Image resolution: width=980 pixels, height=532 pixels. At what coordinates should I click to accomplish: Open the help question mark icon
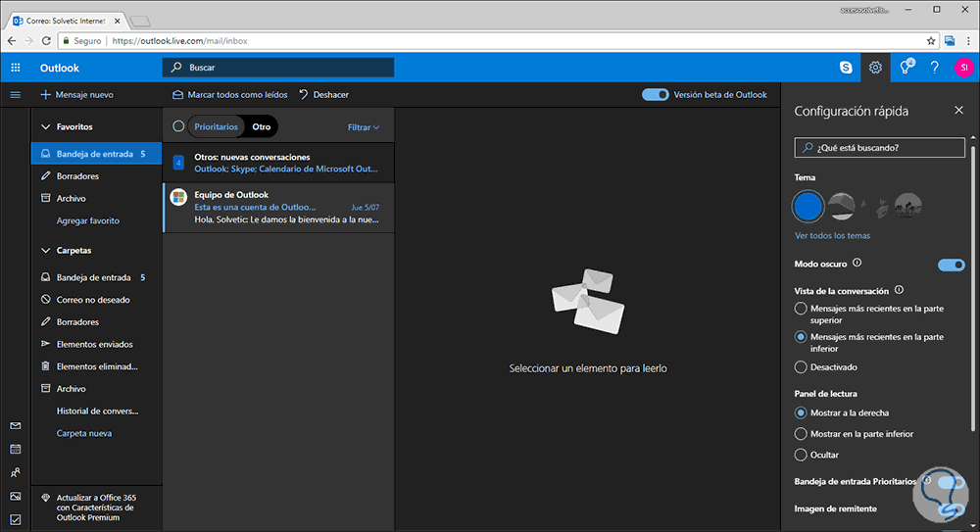coord(934,68)
